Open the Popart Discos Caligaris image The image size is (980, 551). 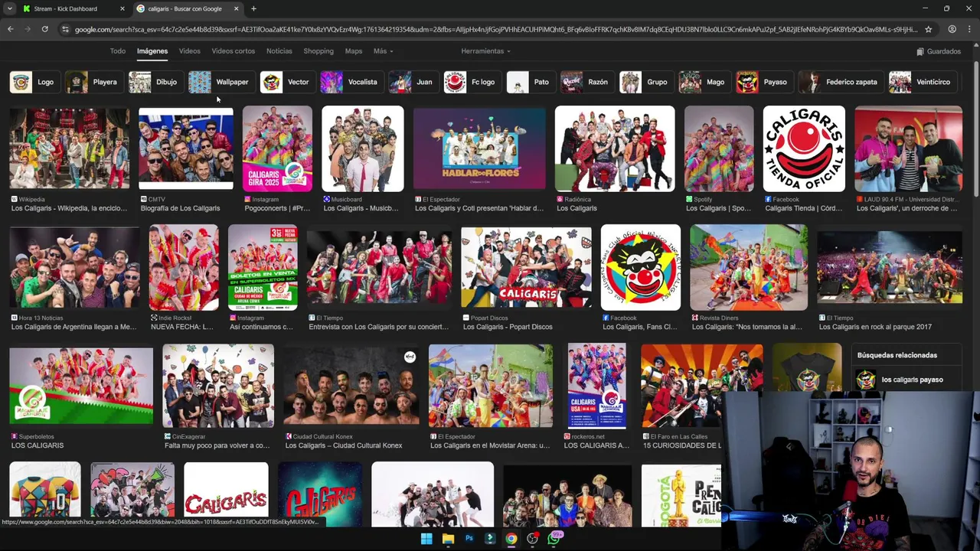pos(526,267)
